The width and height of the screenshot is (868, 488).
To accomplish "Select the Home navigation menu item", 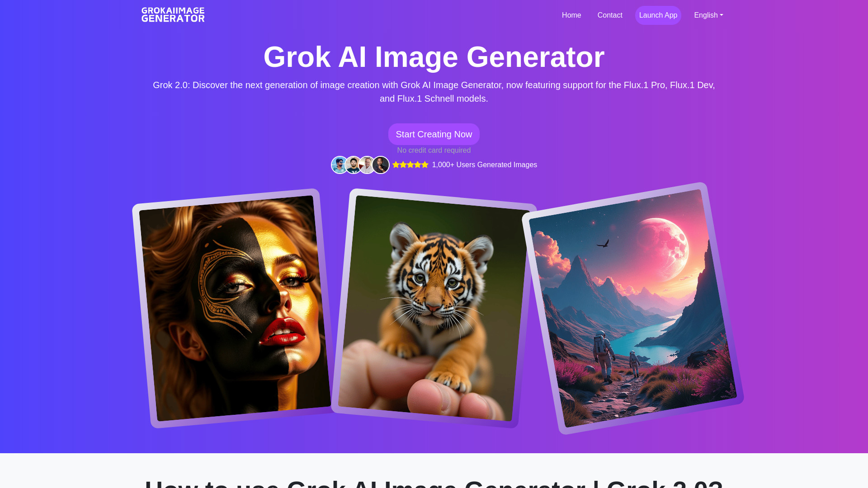I will tap(571, 15).
